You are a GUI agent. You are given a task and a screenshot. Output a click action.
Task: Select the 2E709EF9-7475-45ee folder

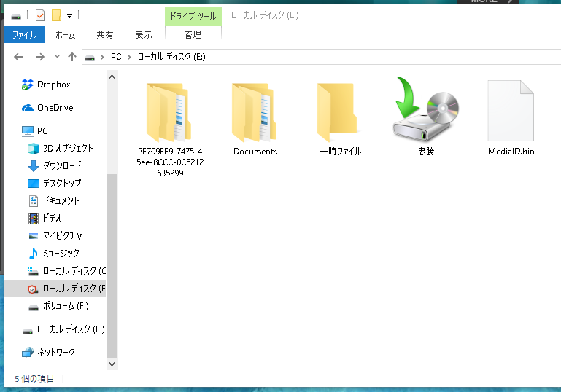[x=170, y=130]
